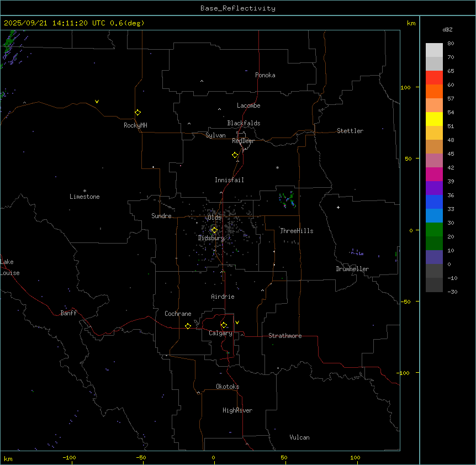Click the UTC timestamp text

click(x=74, y=23)
